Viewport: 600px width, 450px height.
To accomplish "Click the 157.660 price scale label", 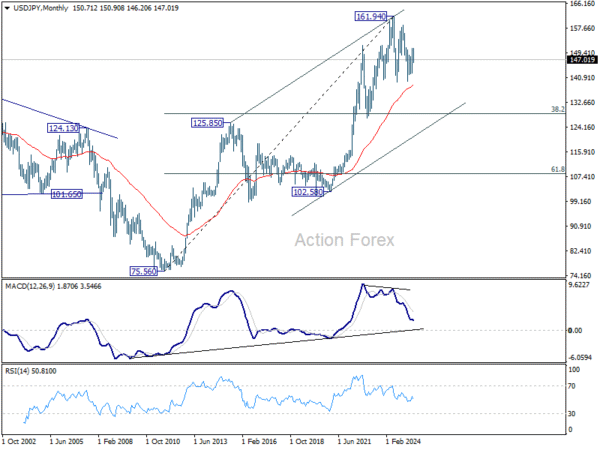I will click(x=582, y=28).
